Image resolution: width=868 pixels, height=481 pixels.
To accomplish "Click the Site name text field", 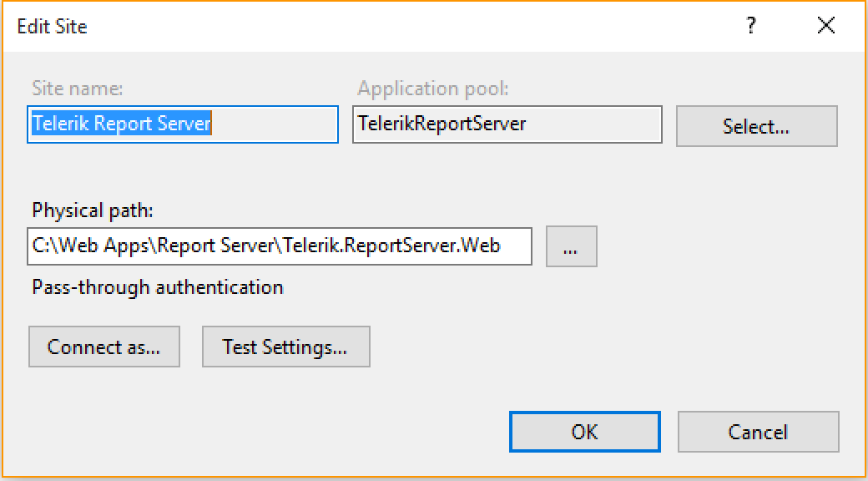I will (183, 124).
